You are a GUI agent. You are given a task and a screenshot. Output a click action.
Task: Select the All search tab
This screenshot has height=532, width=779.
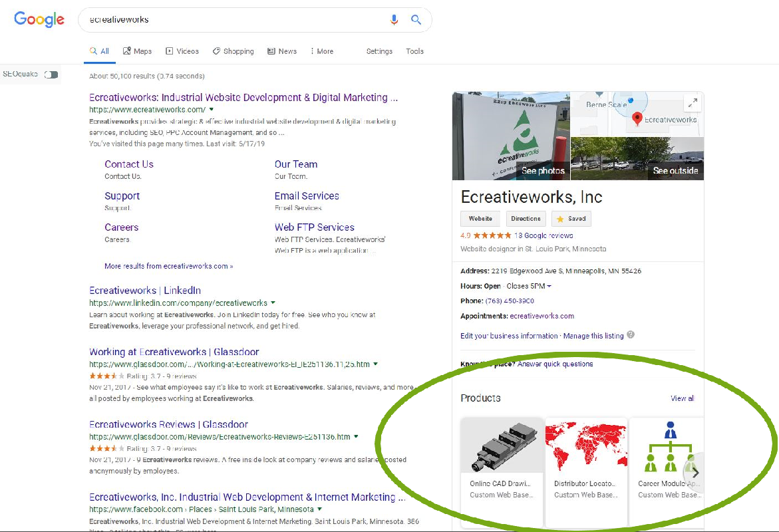(99, 51)
